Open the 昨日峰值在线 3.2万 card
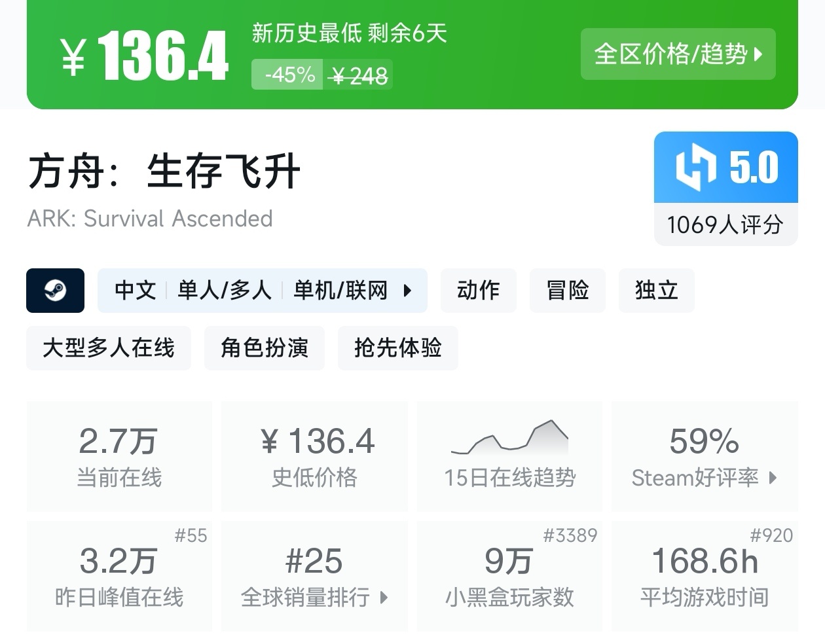Image resolution: width=825 pixels, height=644 pixels. pyautogui.click(x=119, y=576)
